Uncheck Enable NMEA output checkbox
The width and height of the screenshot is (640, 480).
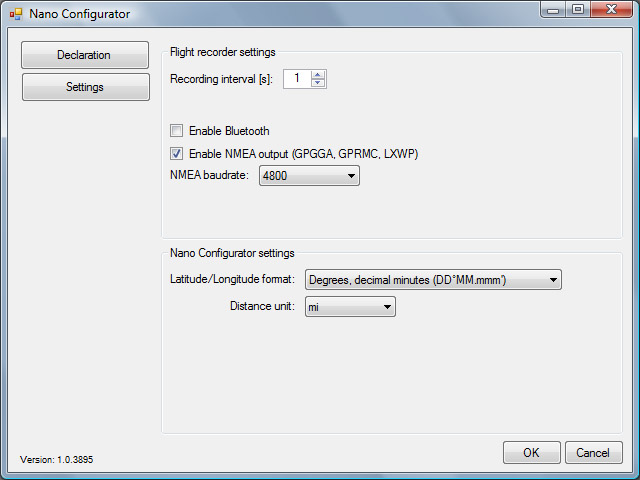[x=176, y=154]
